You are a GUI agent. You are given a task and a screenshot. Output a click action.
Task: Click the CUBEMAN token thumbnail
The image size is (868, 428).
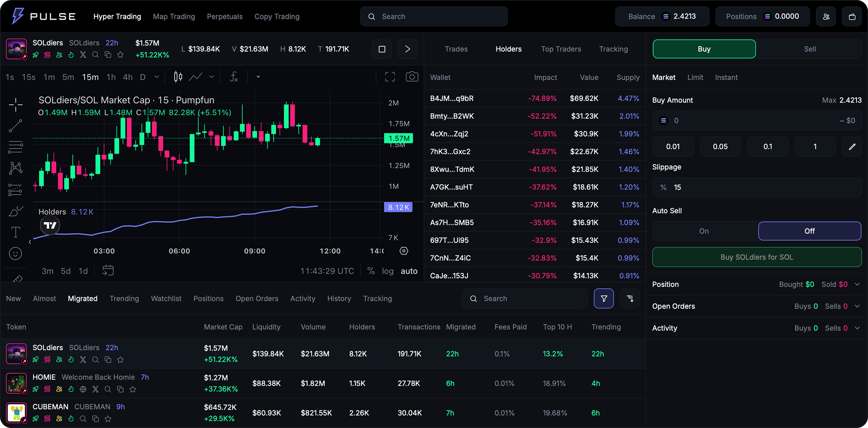(x=16, y=413)
